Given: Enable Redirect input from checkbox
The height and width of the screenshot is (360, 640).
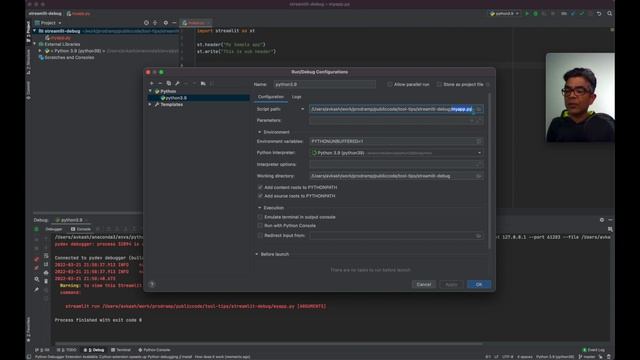Looking at the screenshot, I should coord(260,236).
